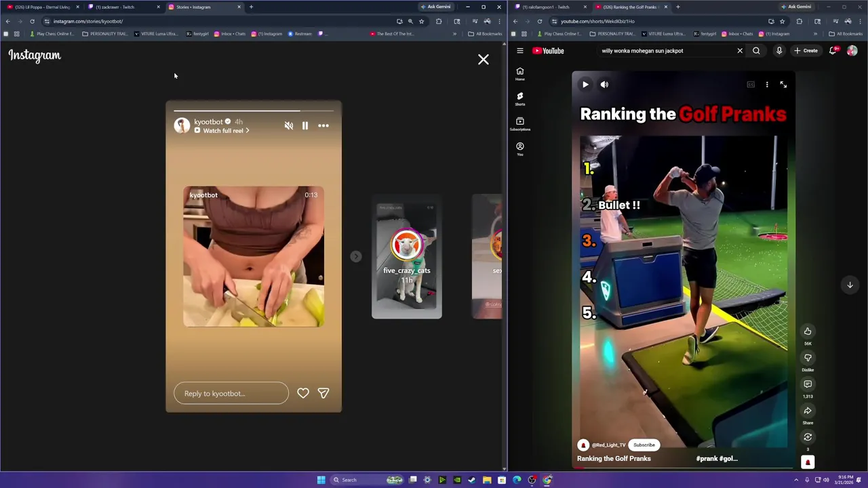The image size is (868, 488).
Task: Open the story's three-dot options menu
Action: click(x=323, y=125)
